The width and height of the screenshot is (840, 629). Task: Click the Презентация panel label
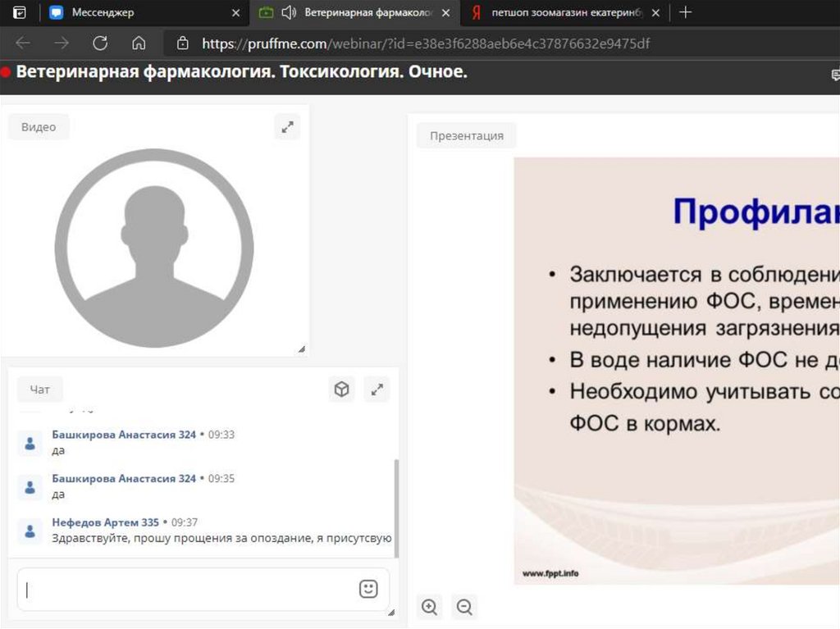(466, 136)
